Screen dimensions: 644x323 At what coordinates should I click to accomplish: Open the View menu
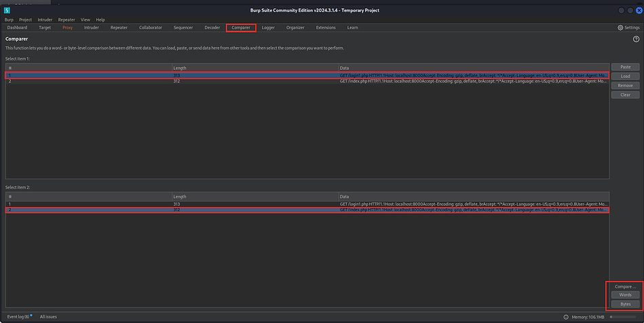tap(86, 20)
